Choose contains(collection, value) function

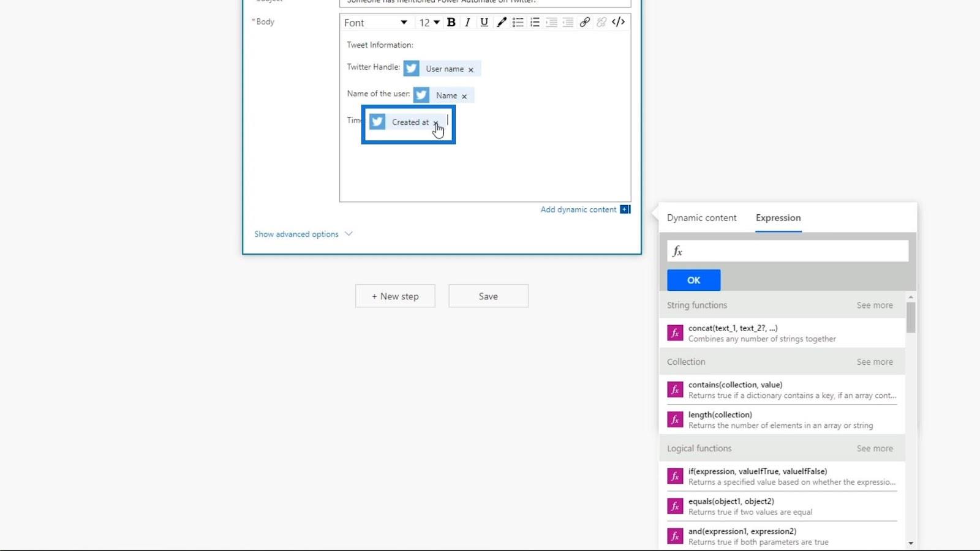tap(782, 390)
